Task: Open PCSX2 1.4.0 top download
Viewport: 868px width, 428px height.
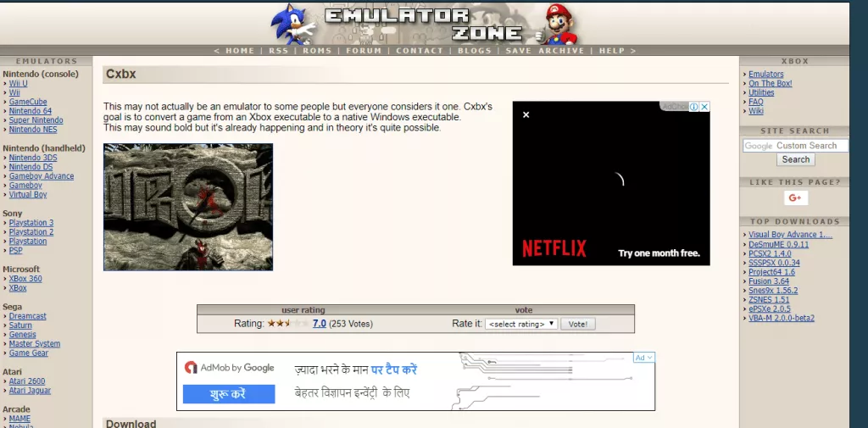Action: click(770, 253)
